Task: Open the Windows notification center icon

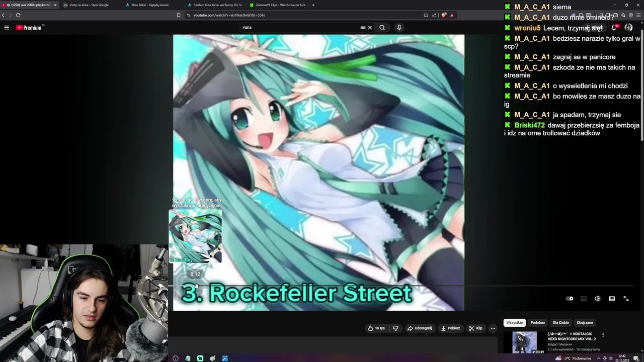Action: click(636, 358)
